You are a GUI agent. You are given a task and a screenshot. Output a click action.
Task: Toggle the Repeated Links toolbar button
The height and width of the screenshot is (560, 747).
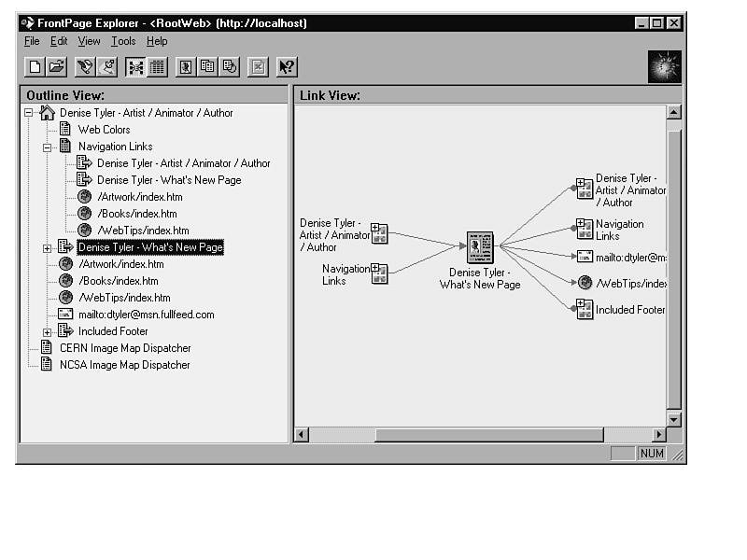pos(207,66)
